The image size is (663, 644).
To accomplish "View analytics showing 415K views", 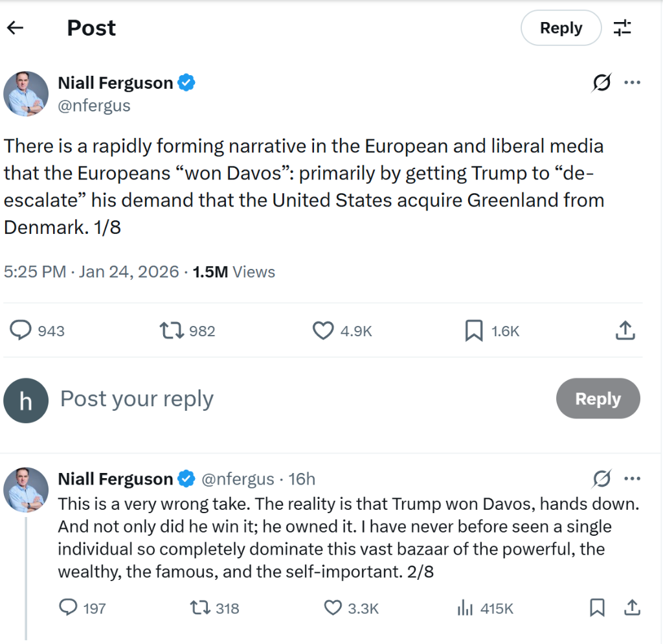I will (x=464, y=608).
